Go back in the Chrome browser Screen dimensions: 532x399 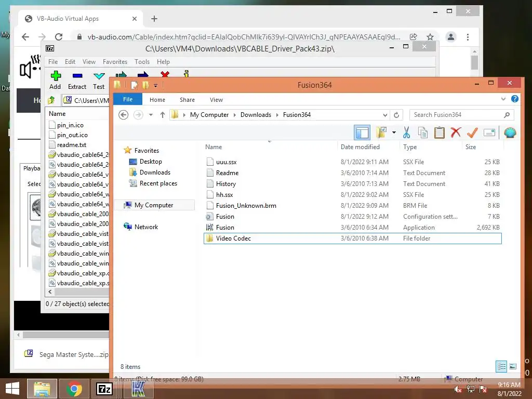(x=25, y=37)
